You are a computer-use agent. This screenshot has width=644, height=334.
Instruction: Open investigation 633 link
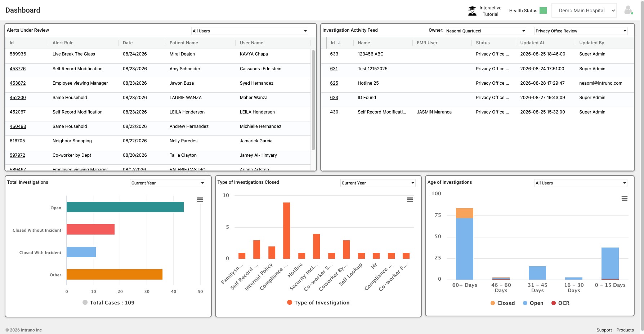tap(334, 54)
